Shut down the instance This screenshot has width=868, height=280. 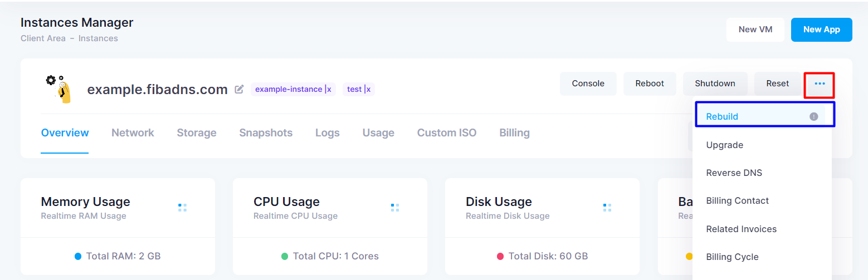click(x=715, y=83)
